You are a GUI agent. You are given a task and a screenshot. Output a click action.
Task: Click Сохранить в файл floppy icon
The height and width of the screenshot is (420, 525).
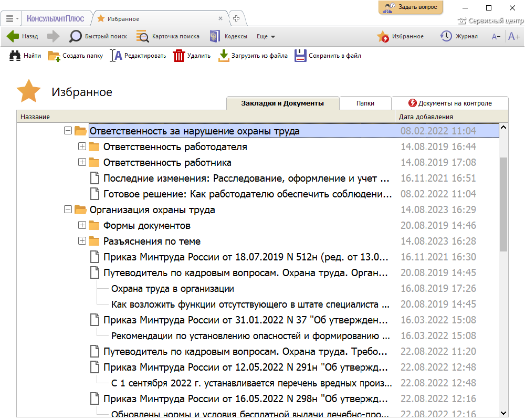pyautogui.click(x=300, y=56)
